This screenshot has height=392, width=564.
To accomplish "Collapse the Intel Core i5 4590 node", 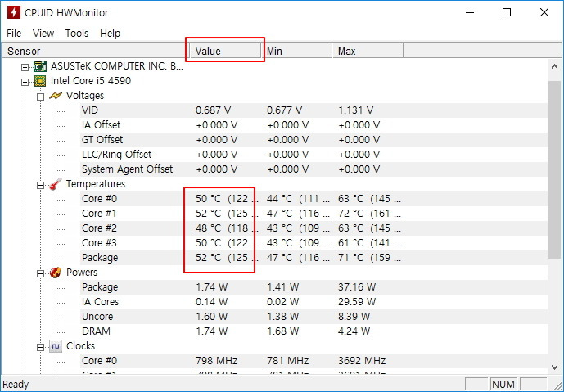I will [x=25, y=82].
